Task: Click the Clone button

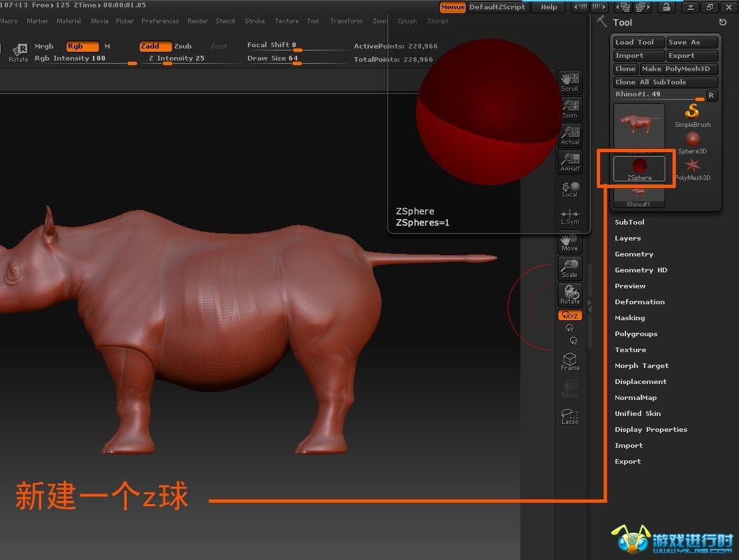Action: [x=625, y=69]
